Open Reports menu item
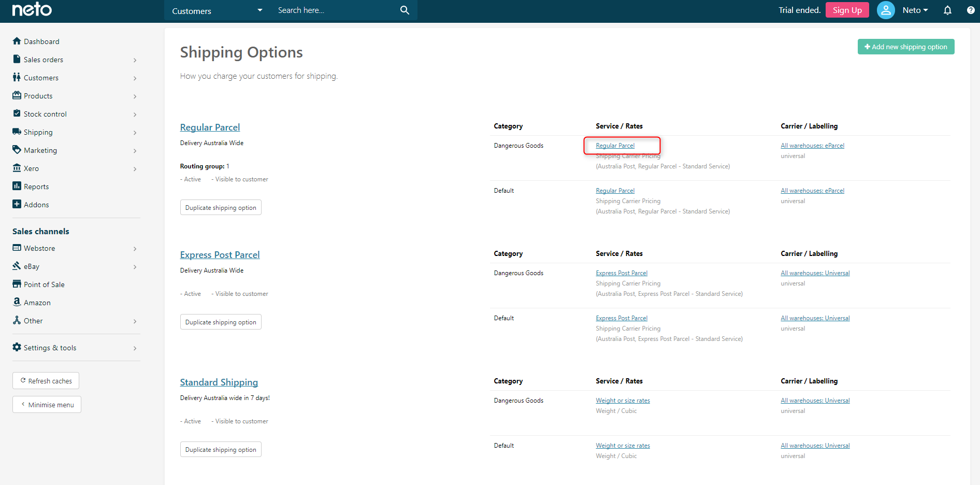The image size is (980, 485). coord(36,187)
